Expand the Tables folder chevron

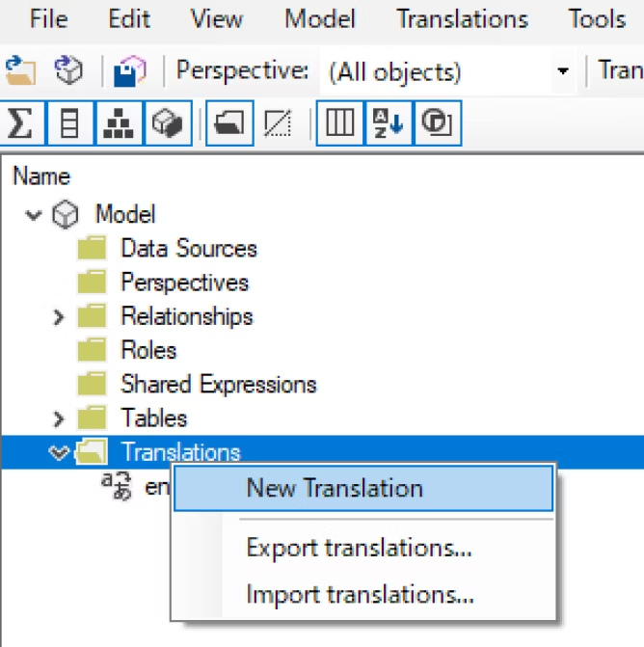tap(59, 418)
